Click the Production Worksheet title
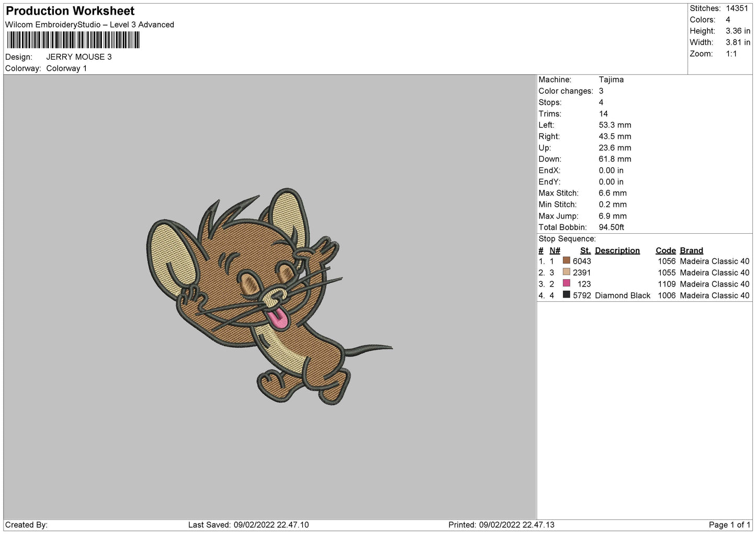This screenshot has width=756, height=534. tap(70, 11)
